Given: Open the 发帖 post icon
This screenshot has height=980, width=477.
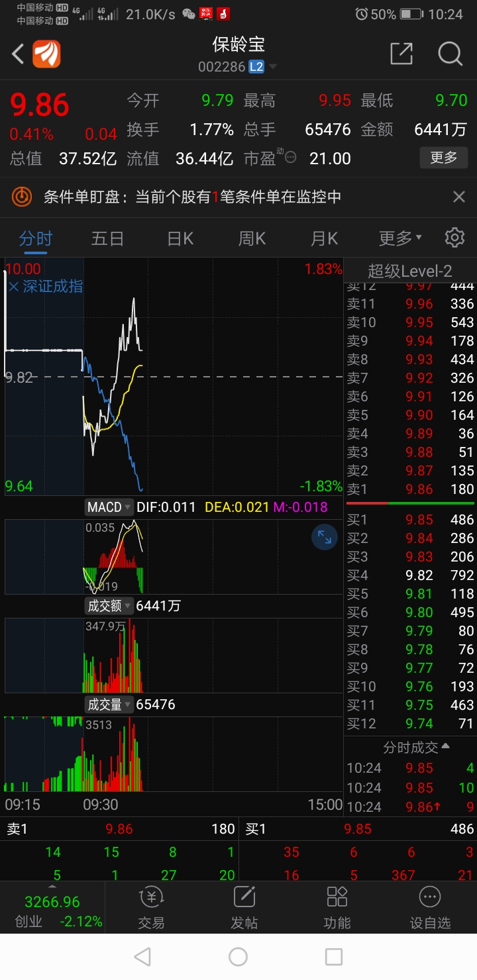Looking at the screenshot, I should tap(244, 897).
